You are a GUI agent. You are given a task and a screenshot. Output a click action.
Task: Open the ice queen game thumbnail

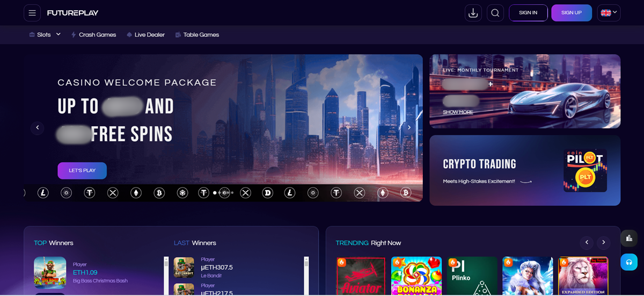[528, 276]
